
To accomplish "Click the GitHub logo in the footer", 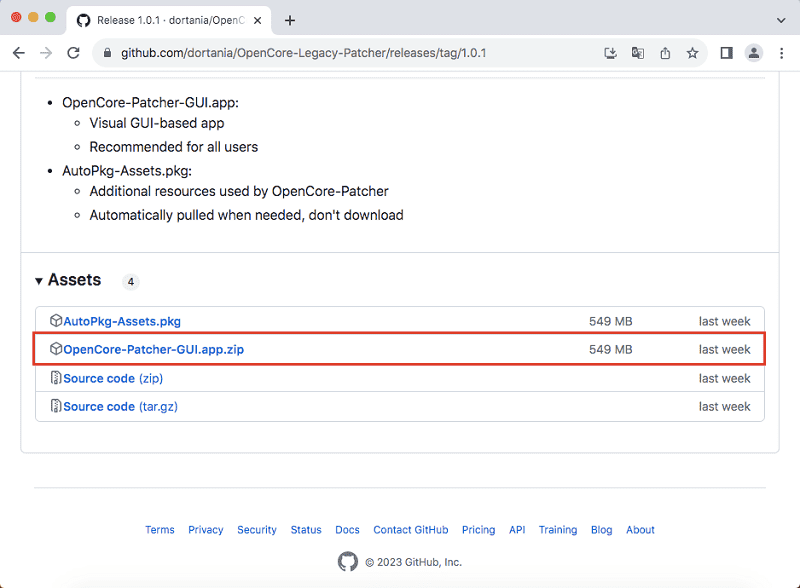I will (x=347, y=561).
